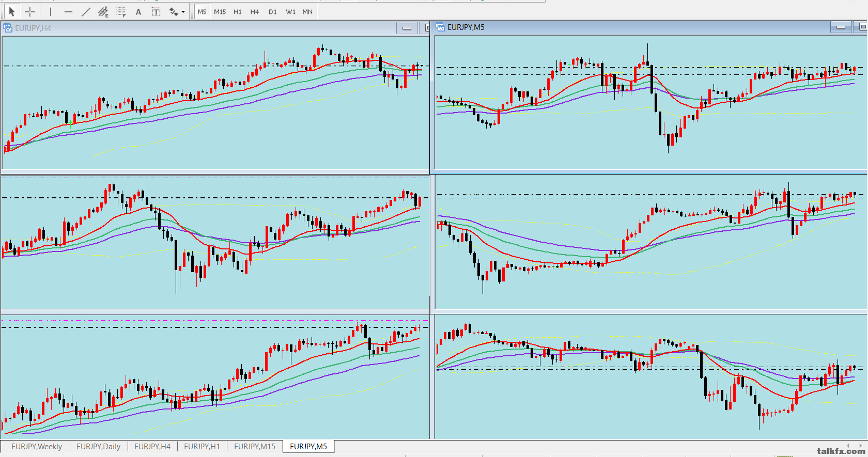Expand the Arrows tool dropdown arrow
Image resolution: width=868 pixels, height=457 pixels.
(x=183, y=12)
